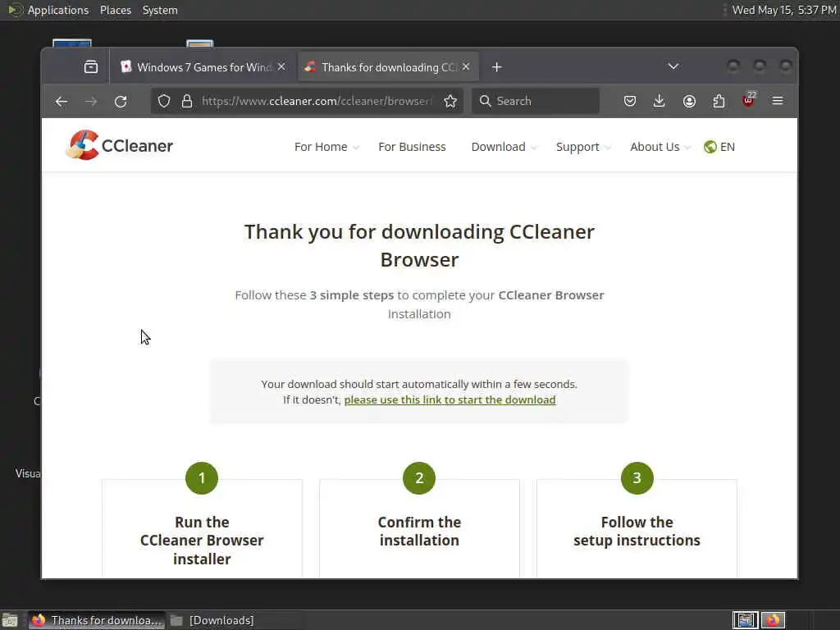
Task: Open a new tab with plus
Action: click(497, 67)
